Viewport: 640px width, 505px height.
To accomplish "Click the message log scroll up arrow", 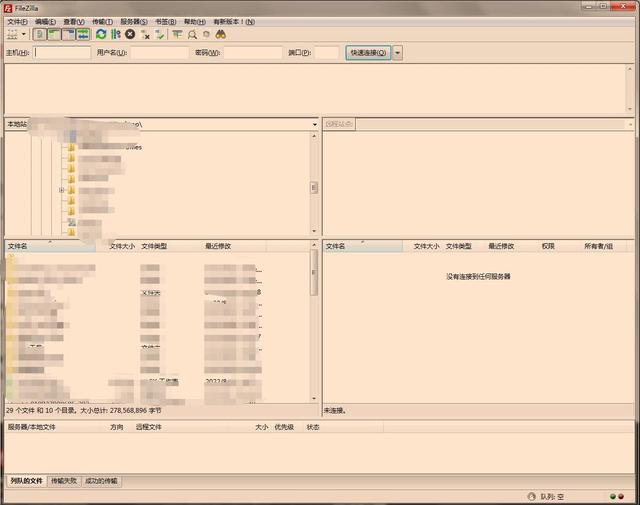I will 630,69.
